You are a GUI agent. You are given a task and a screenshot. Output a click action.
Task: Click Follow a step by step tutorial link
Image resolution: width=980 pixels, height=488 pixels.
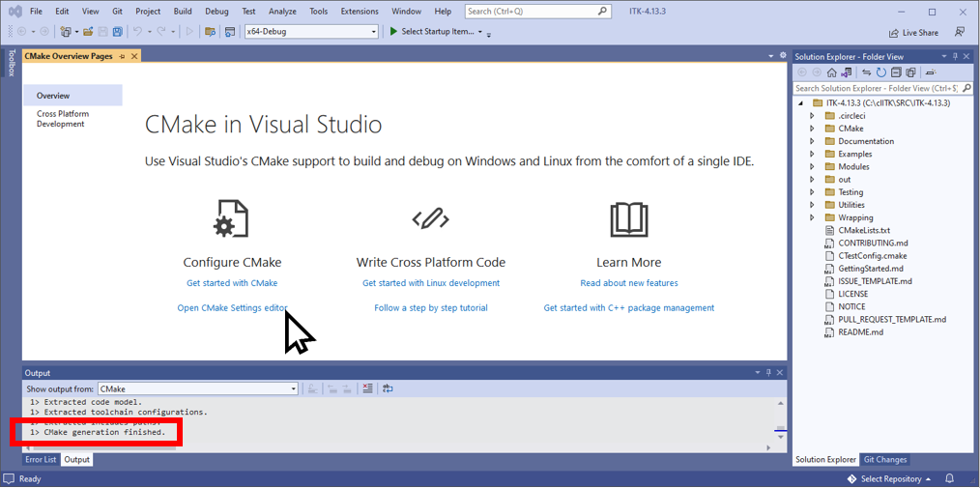[x=431, y=308]
